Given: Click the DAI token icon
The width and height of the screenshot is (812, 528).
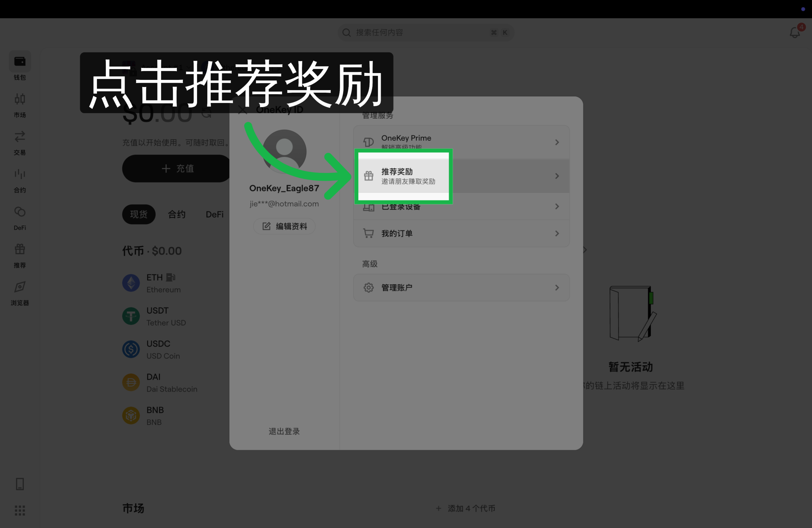Looking at the screenshot, I should point(131,382).
